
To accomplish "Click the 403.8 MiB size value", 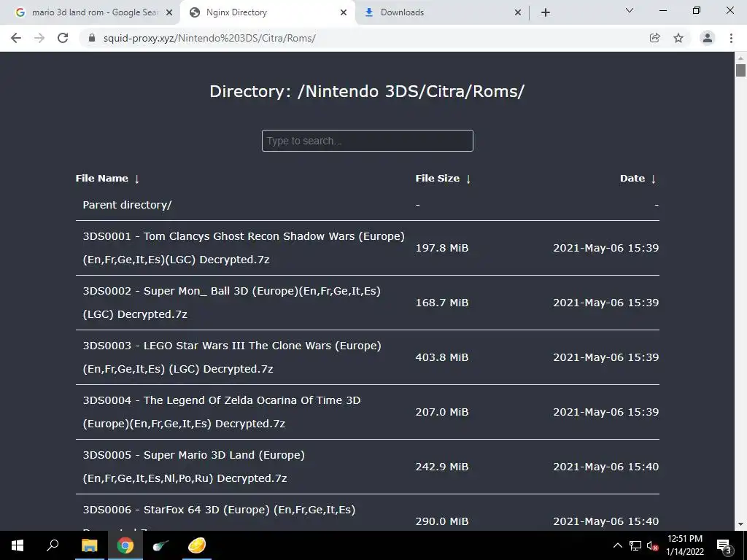I will [441, 357].
